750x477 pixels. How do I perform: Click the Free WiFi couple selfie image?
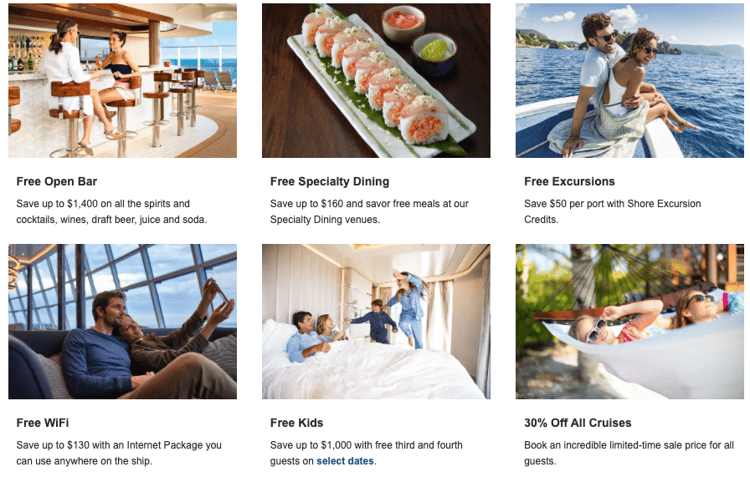click(122, 322)
